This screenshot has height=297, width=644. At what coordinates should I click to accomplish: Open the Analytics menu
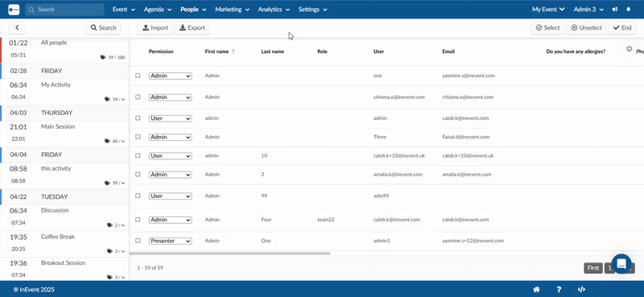click(x=274, y=10)
